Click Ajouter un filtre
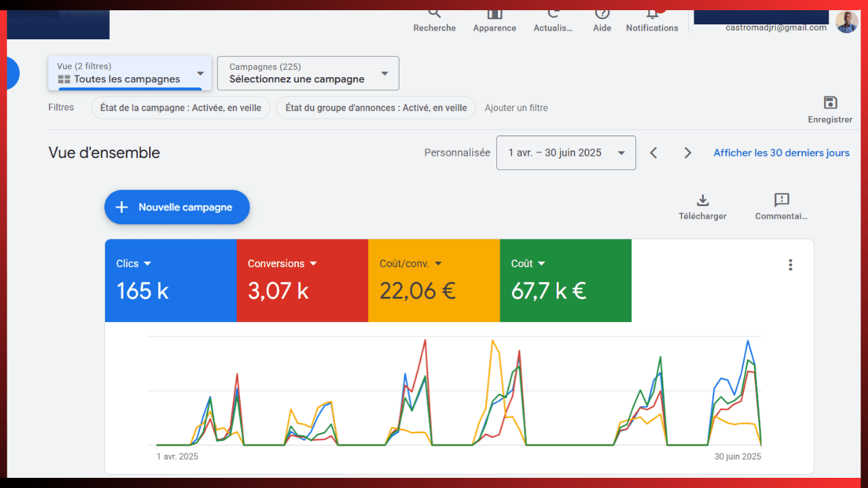Viewport: 868px width, 488px height. (x=516, y=108)
